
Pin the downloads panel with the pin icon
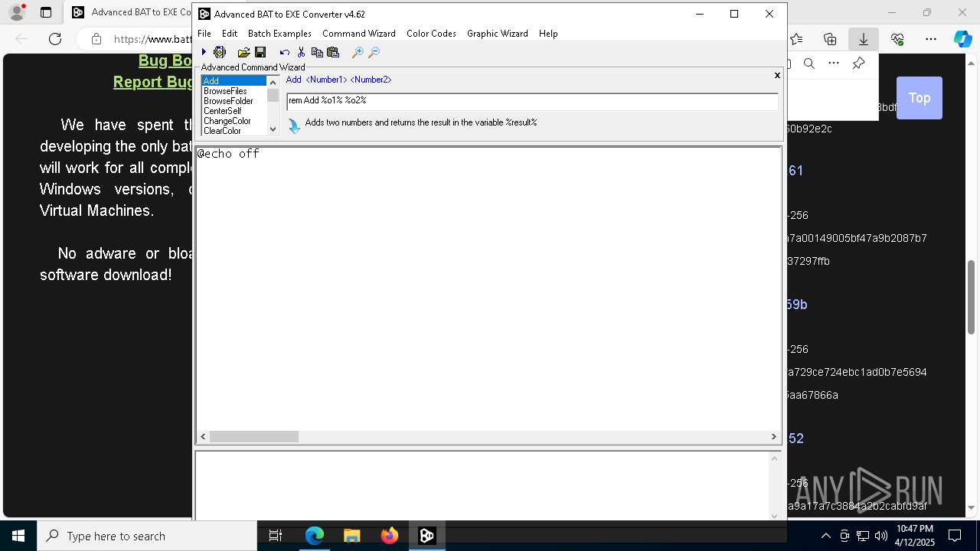[858, 64]
